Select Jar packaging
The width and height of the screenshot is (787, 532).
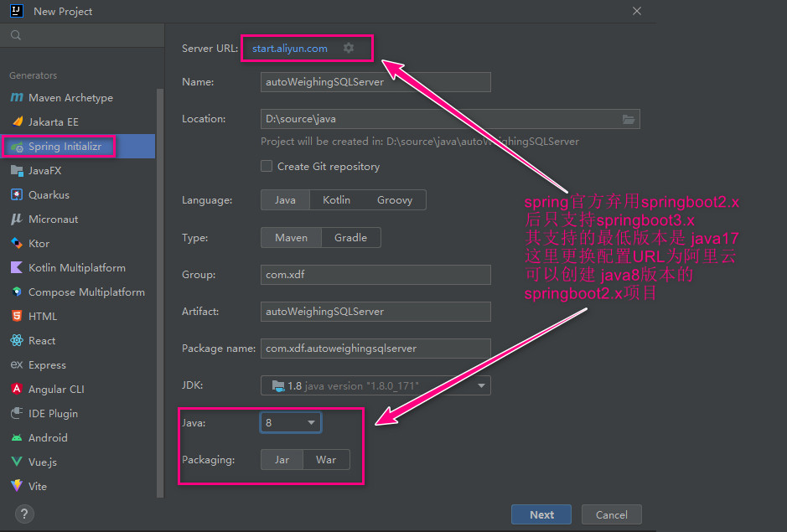click(x=282, y=460)
